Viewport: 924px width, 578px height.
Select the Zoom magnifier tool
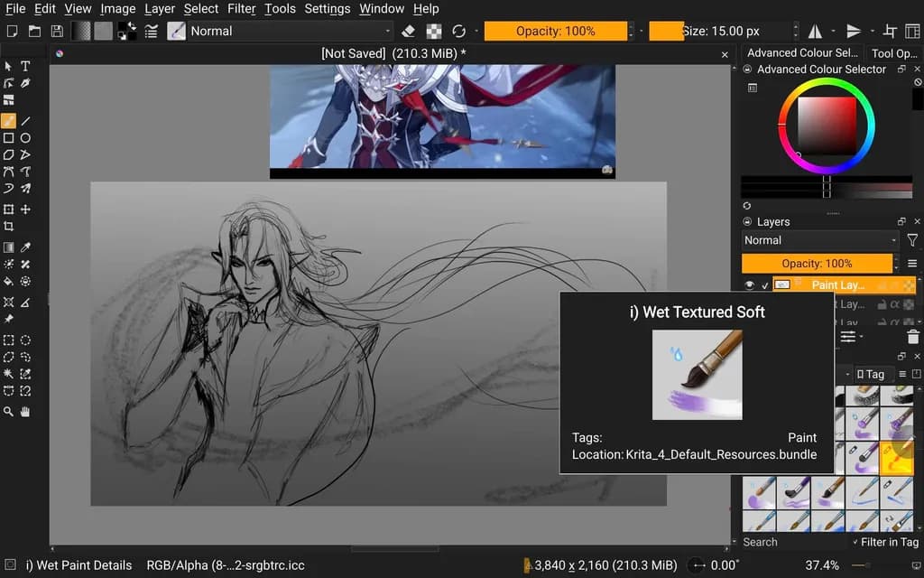click(8, 412)
